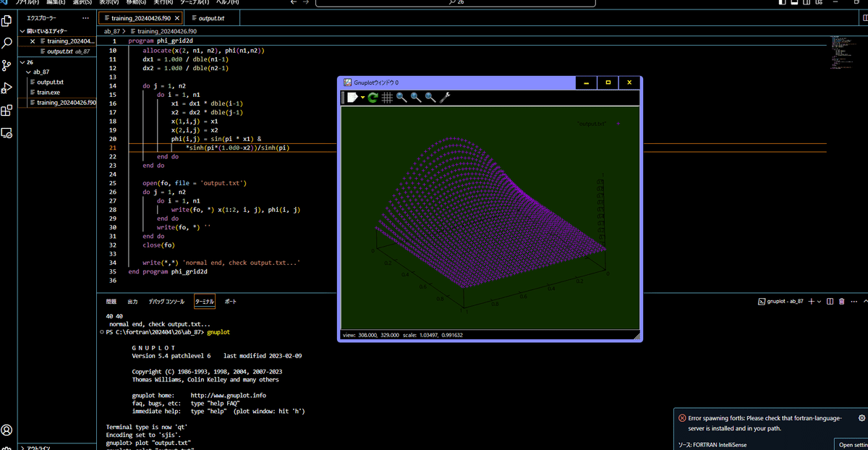Activate the Gnuplot zoom-in magnifier tool

pos(400,97)
